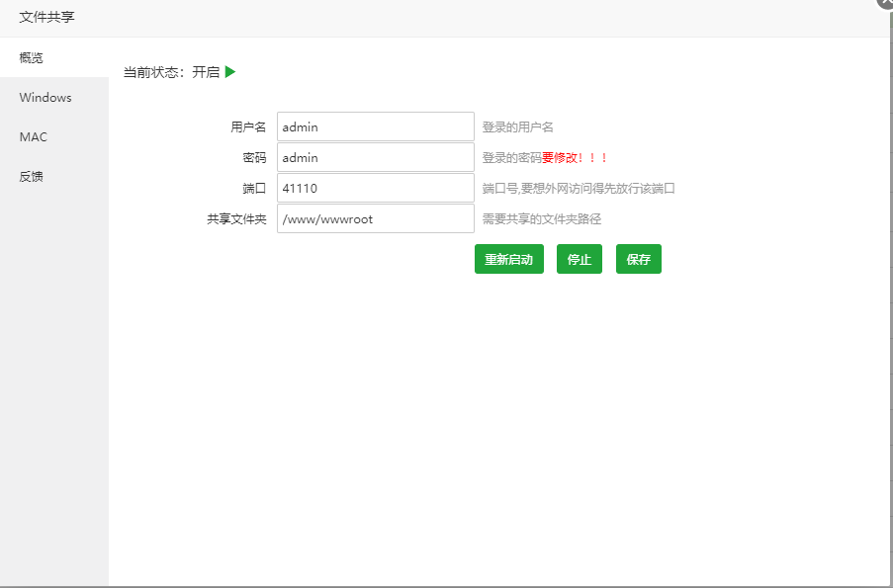The image size is (893, 588).
Task: Focus the 共享文件夹 shared folder path field
Action: tap(376, 218)
